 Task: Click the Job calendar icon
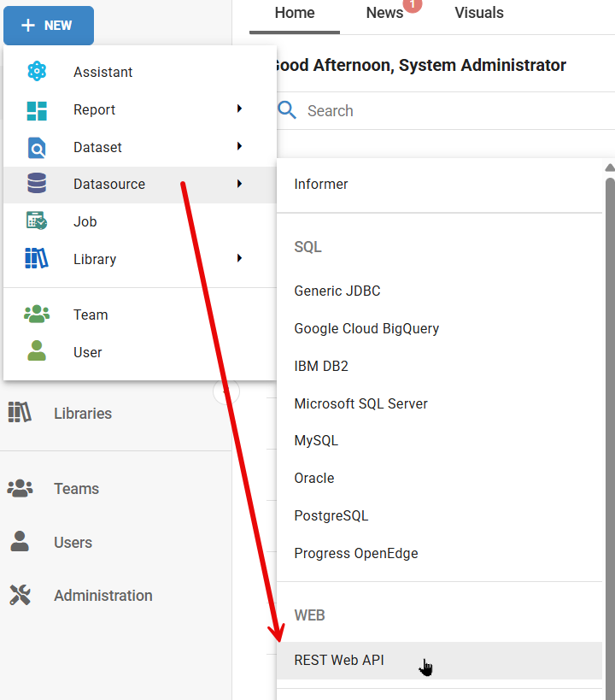[37, 221]
